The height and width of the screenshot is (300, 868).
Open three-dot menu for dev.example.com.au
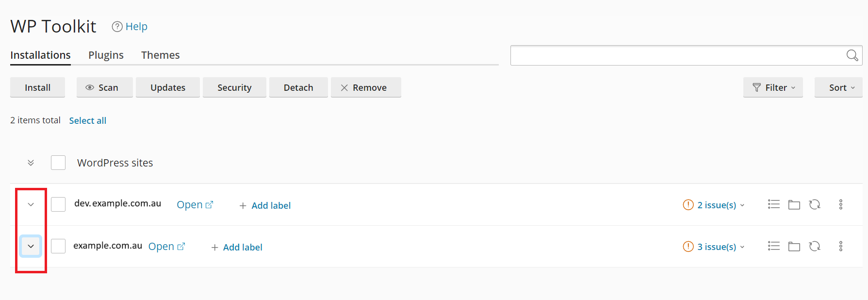coord(841,204)
